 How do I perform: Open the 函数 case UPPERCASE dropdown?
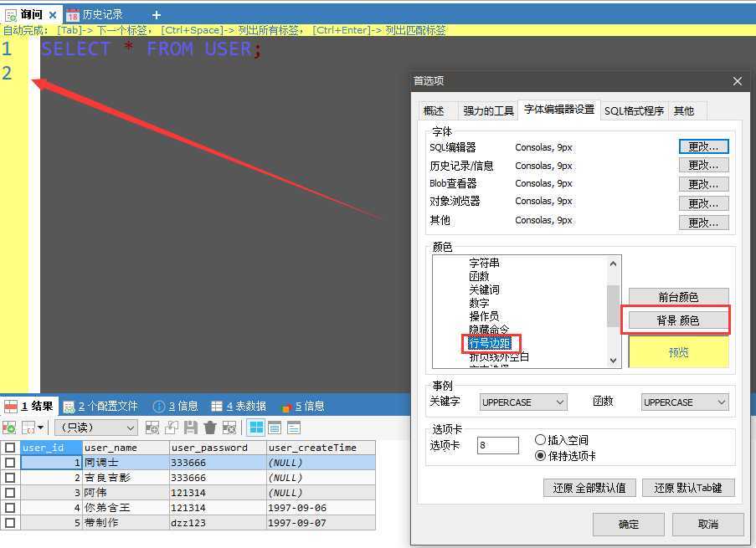coord(685,402)
